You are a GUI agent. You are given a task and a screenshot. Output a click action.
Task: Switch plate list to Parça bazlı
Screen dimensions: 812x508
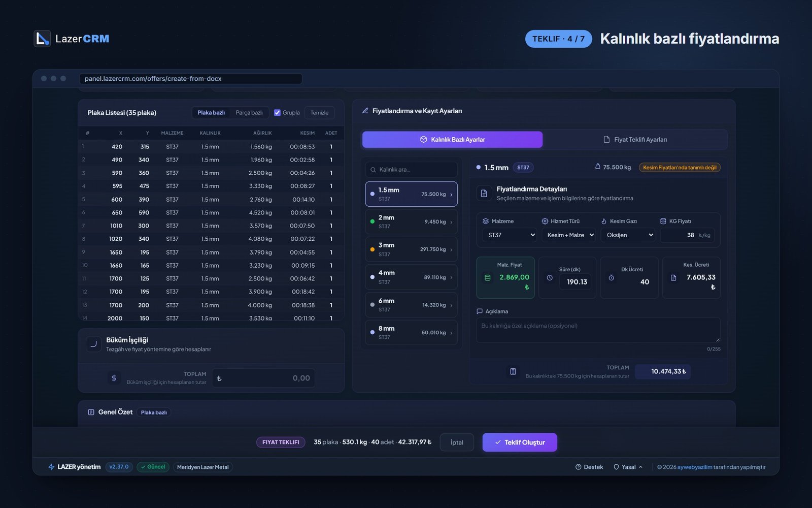point(249,113)
